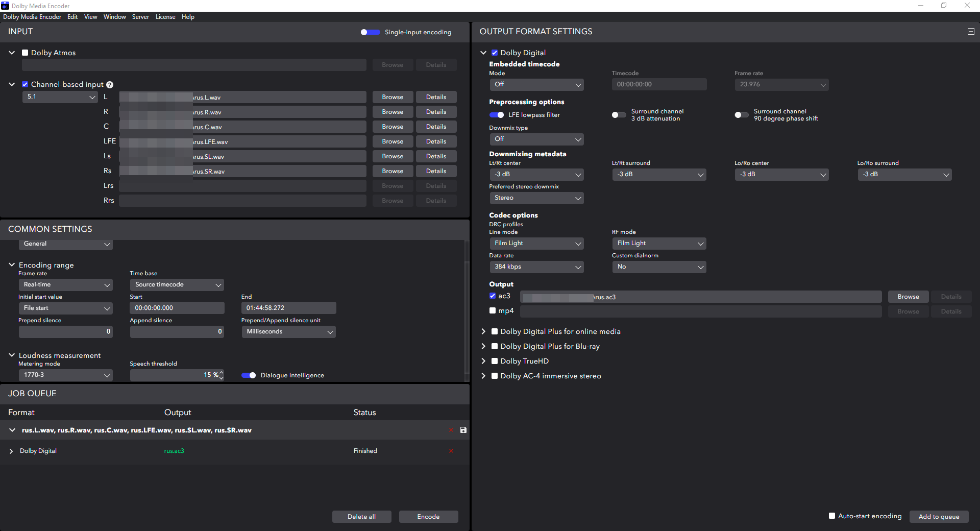Click the Speech threshold stepper arrows

[221, 375]
